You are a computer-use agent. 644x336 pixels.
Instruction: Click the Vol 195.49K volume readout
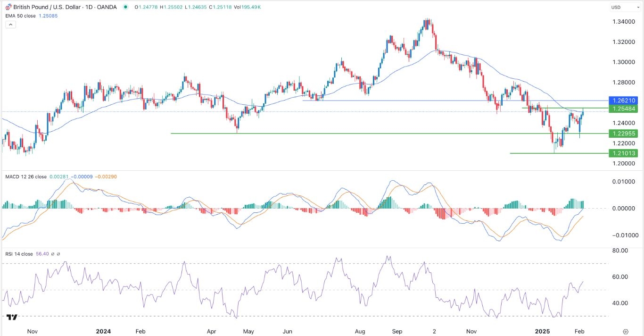tap(246, 7)
